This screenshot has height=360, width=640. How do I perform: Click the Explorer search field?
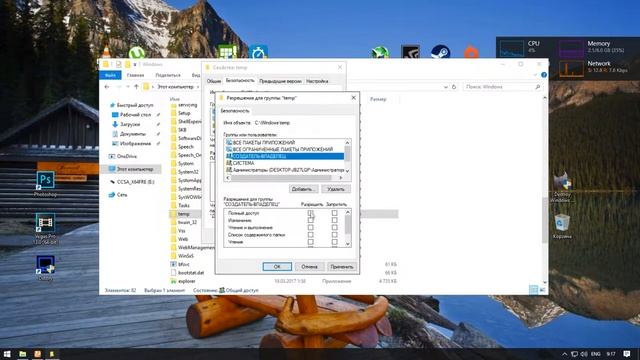[x=503, y=87]
